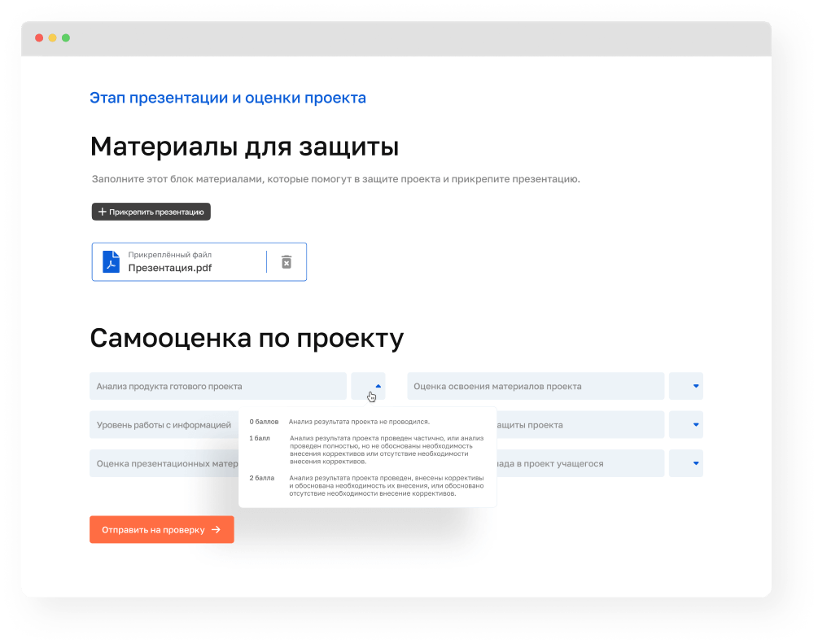The height and width of the screenshot is (644, 818).
Task: Choose the 1 балл option
Action: 260,438
